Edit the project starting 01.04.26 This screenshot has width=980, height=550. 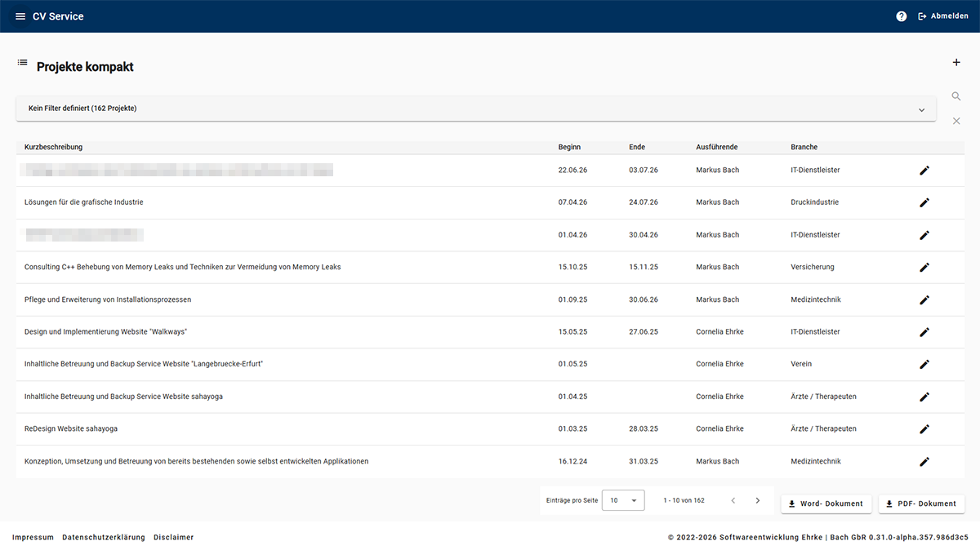click(924, 235)
